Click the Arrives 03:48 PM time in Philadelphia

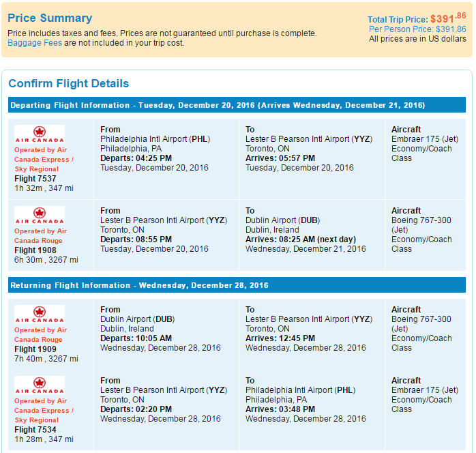point(280,409)
